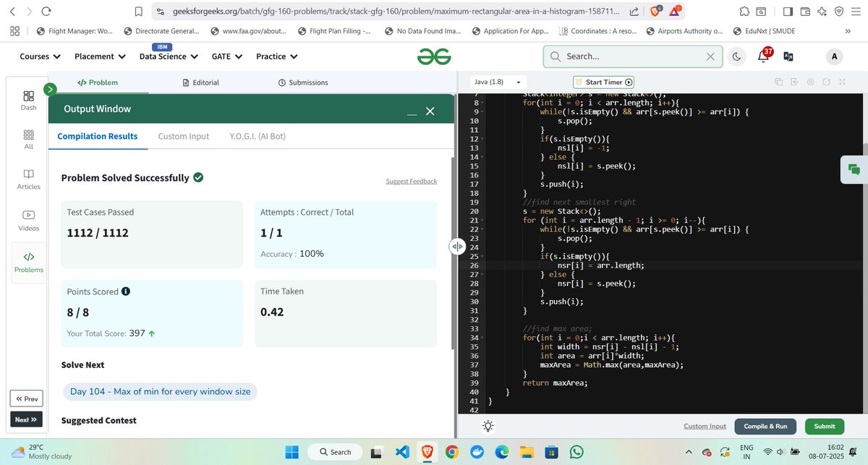Open the Articles sidebar section
This screenshot has height=465, width=868.
(28, 179)
